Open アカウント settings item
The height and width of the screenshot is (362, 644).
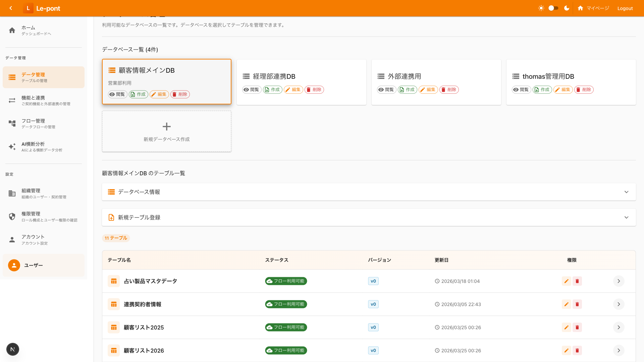pyautogui.click(x=44, y=240)
